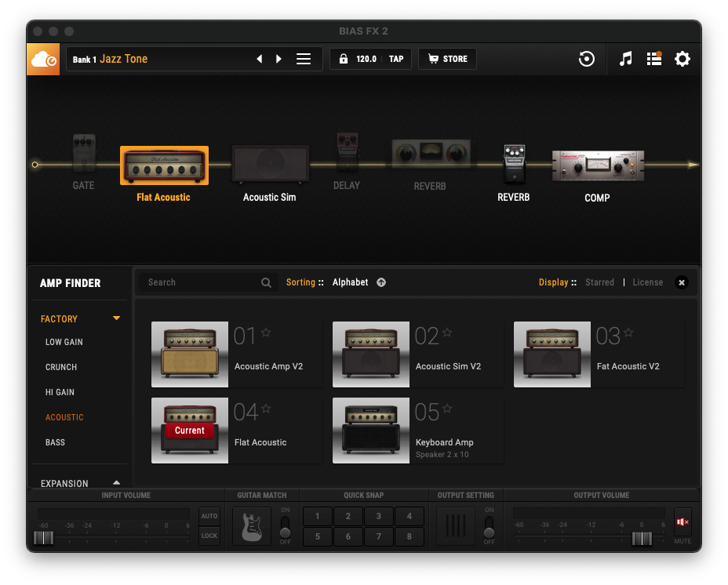Select the dimmed REVERB rack unit
728x585 pixels.
431,154
